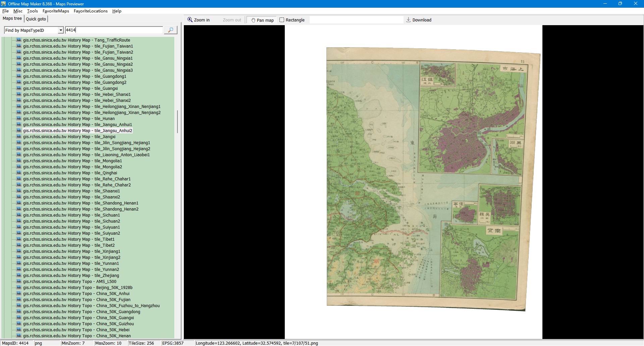Viewport: 644px width, 346px height.
Task: Open the Find by MapsTypeID dropdown
Action: (x=61, y=30)
